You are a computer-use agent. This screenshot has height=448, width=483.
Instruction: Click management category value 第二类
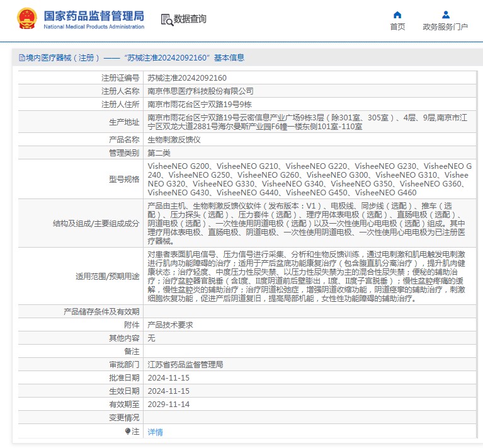(159, 153)
